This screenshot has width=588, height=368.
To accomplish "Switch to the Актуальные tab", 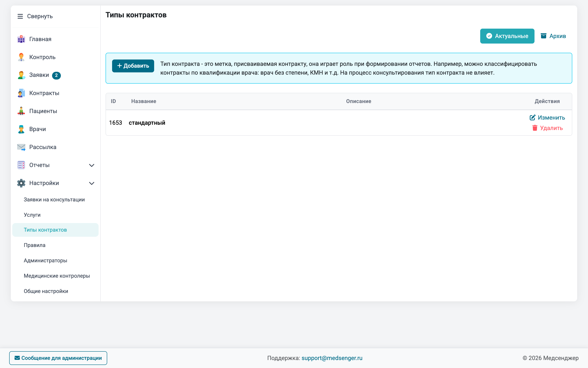I will 507,36.
